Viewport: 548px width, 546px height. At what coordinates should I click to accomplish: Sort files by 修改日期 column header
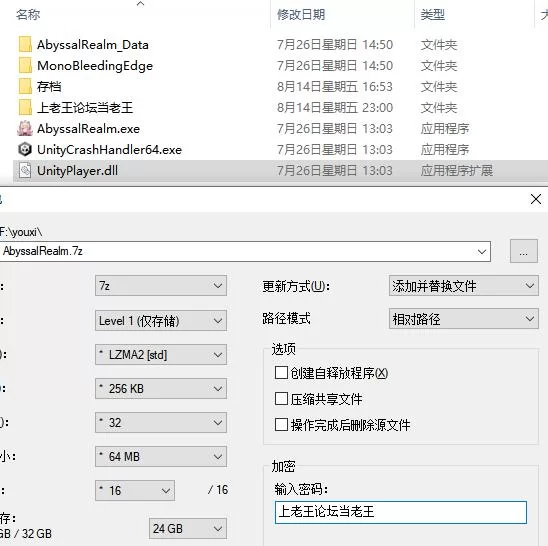click(301, 15)
